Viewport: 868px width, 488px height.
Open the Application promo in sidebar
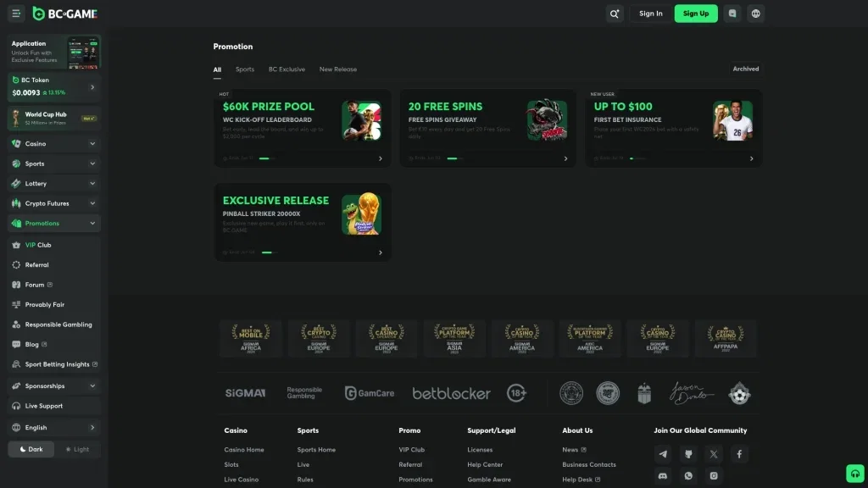point(54,52)
